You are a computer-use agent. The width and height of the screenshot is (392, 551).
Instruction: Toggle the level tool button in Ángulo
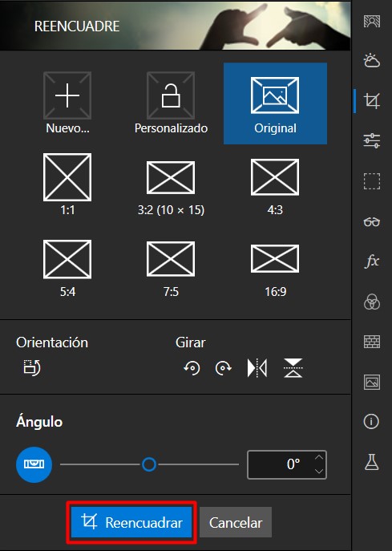click(x=34, y=464)
